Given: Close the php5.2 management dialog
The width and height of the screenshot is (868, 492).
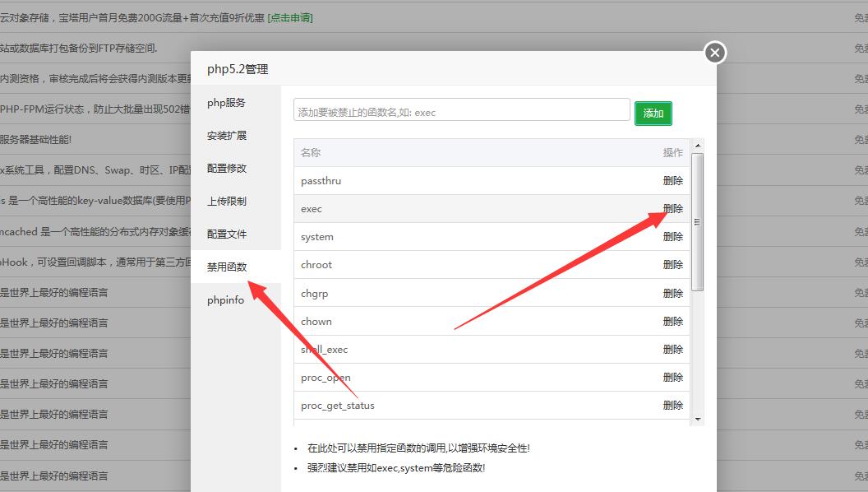Looking at the screenshot, I should (x=714, y=53).
